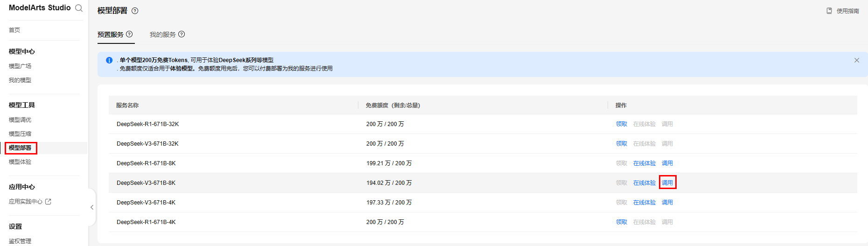
Task: Open the ModelArts Studio search icon
Action: [x=79, y=8]
